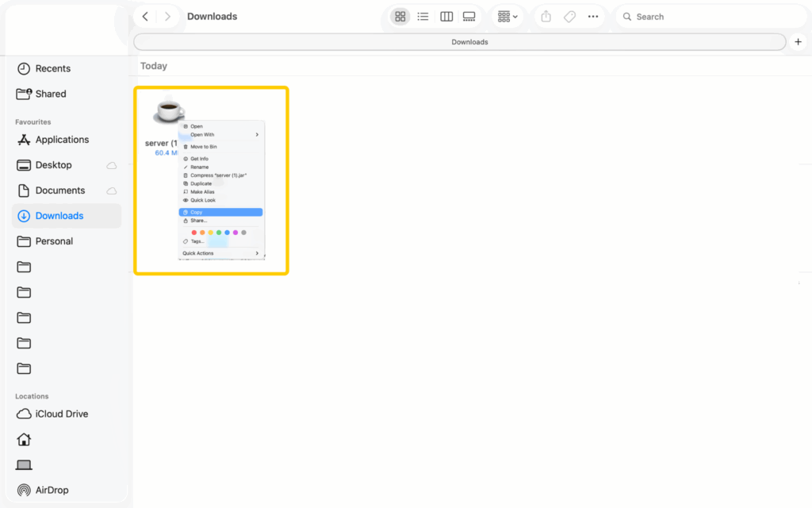
Task: Open Shared in the sidebar
Action: [67, 94]
